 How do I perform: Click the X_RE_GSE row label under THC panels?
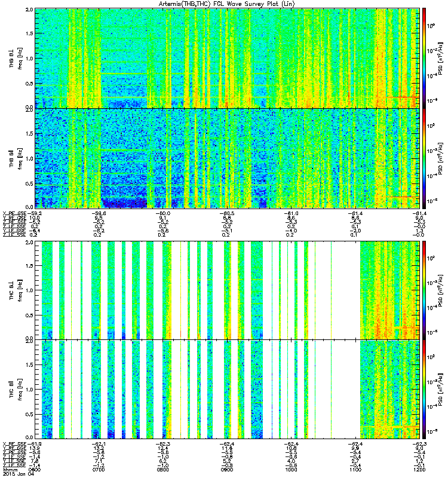point(14,444)
